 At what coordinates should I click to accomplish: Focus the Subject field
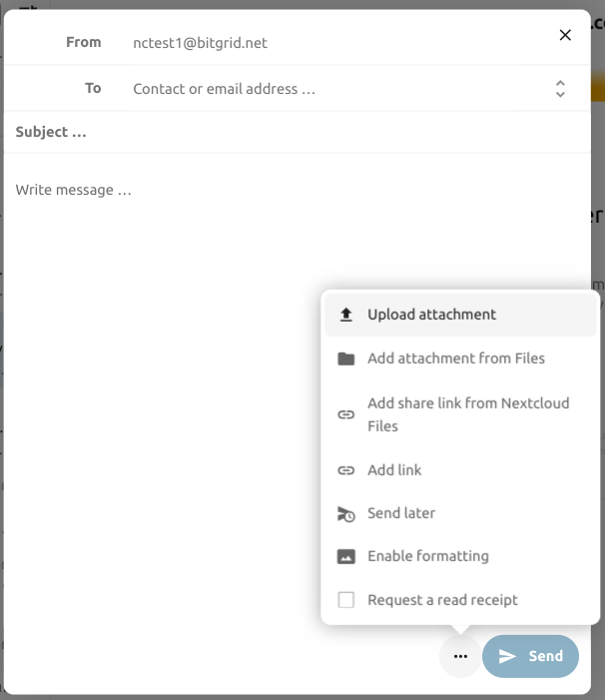point(300,132)
